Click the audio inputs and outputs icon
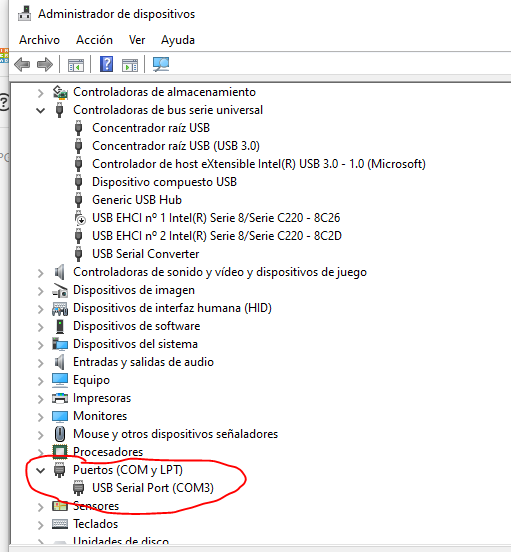This screenshot has height=552, width=511. pos(59,362)
